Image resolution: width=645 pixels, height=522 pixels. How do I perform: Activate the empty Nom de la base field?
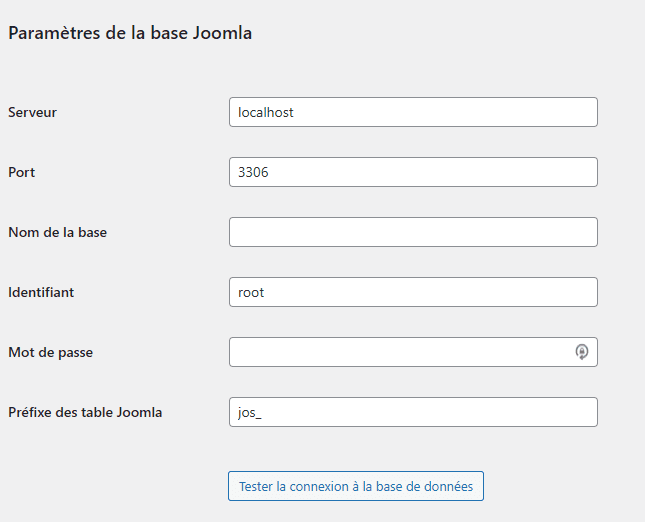pyautogui.click(x=413, y=232)
